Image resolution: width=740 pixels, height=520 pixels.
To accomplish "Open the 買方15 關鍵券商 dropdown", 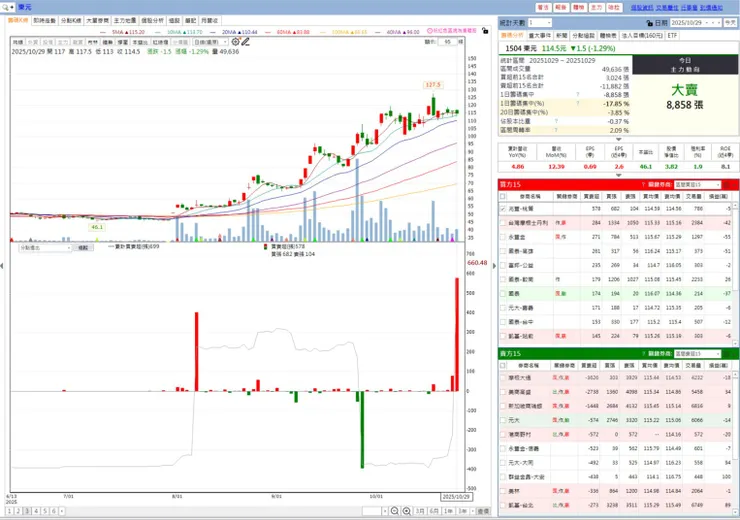I will [698, 185].
